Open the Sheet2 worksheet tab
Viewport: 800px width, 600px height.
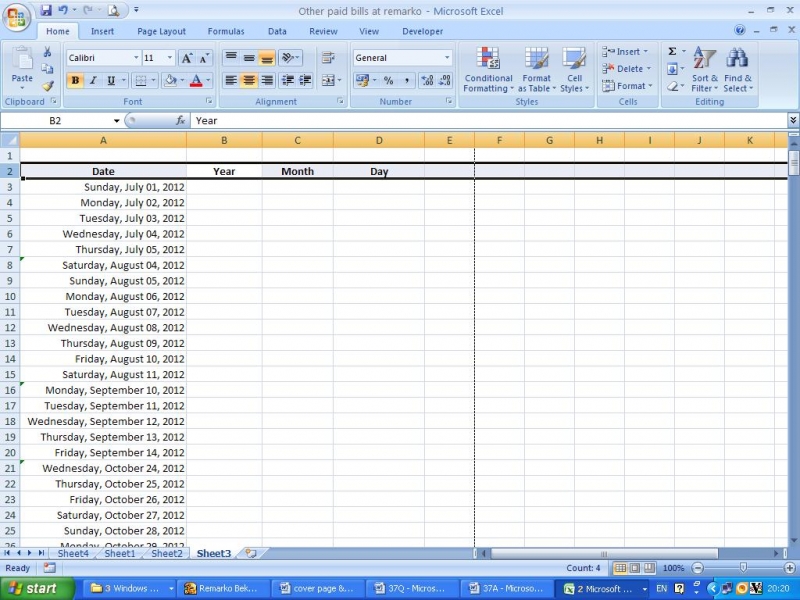(166, 552)
